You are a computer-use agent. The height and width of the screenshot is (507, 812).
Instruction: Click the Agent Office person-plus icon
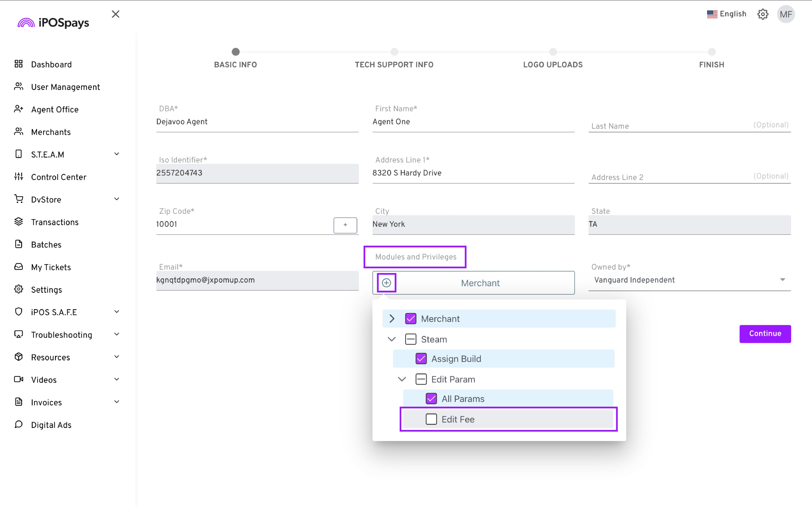[19, 109]
